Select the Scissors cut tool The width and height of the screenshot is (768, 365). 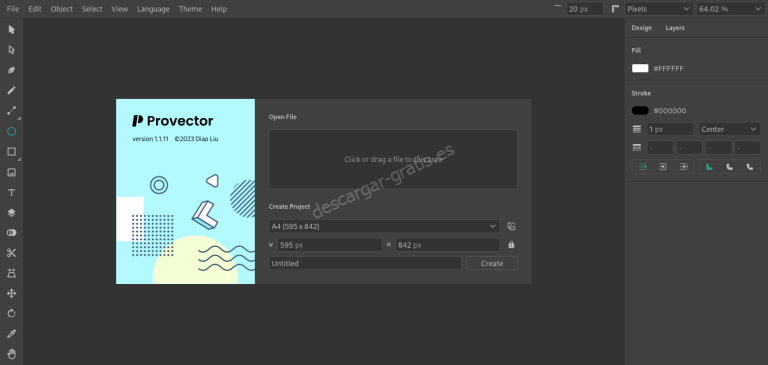(x=12, y=253)
